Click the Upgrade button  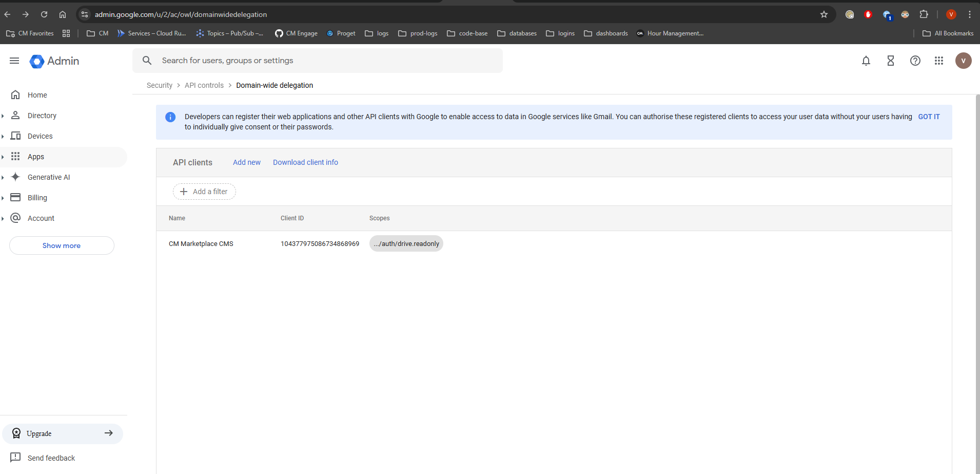63,433
